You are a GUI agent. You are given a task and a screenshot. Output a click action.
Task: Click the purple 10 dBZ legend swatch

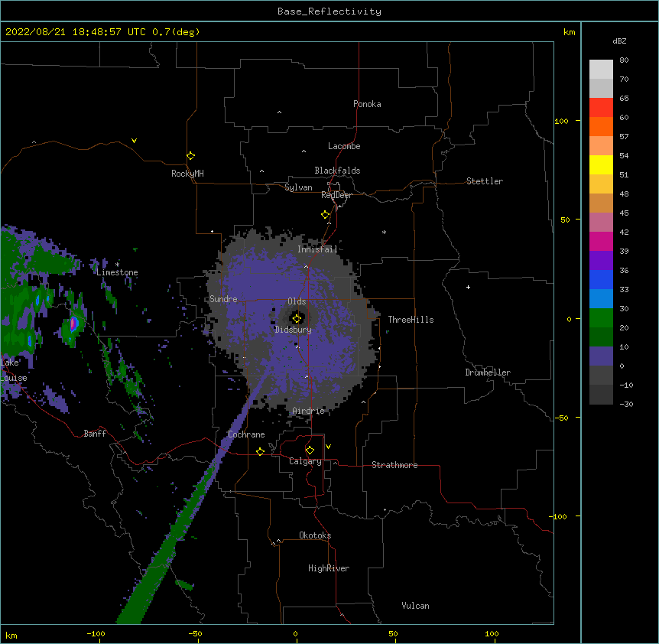(601, 356)
